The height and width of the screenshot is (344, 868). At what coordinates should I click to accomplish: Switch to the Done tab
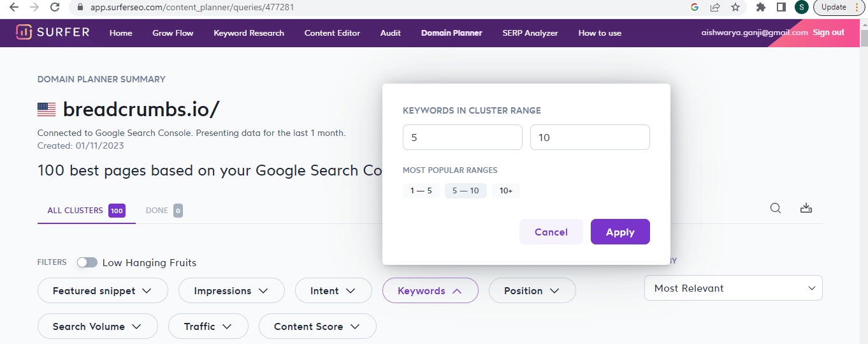[164, 211]
